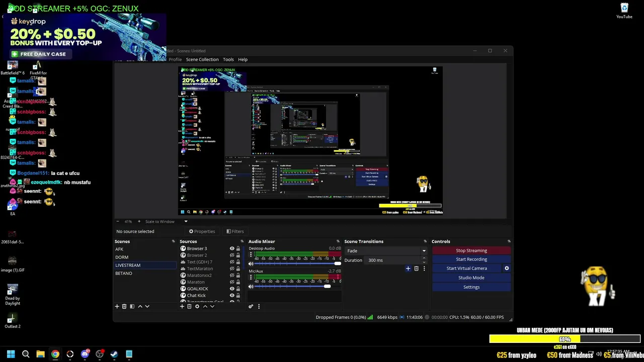Image resolution: width=644 pixels, height=362 pixels.
Task: Click Stop Streaming button
Action: point(471,250)
